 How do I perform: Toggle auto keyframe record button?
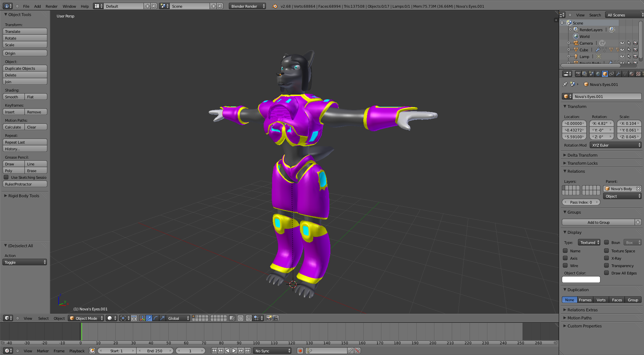point(300,351)
